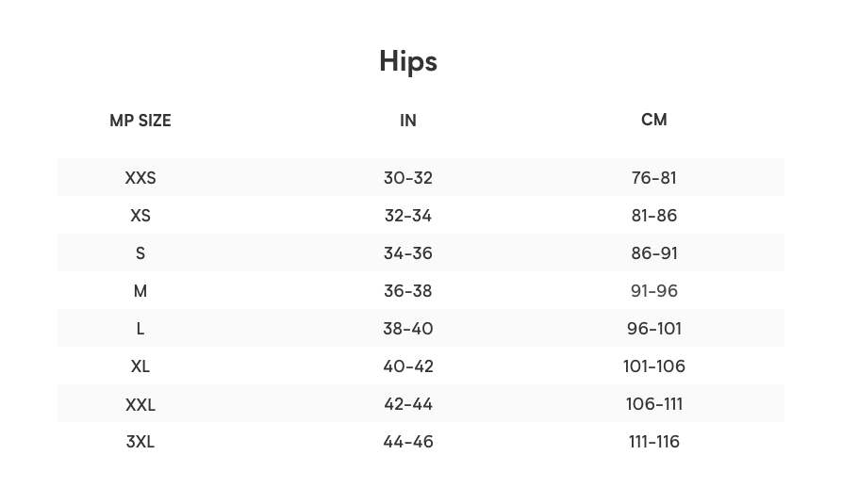
Task: Click the CM column header
Action: pyautogui.click(x=653, y=120)
